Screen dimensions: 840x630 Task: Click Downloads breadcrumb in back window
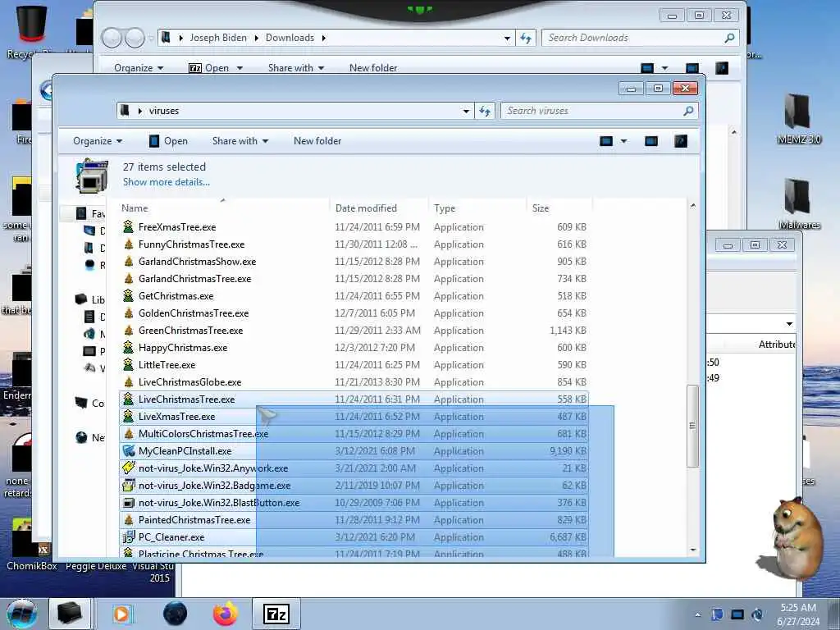[290, 38]
